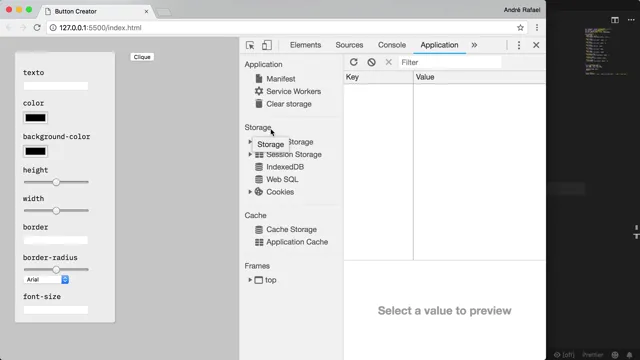Close the Button Creator tab

(146, 11)
